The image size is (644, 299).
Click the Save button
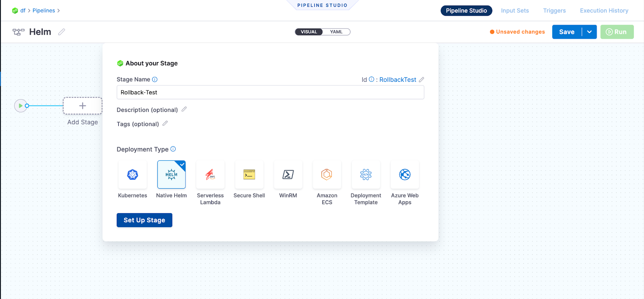click(567, 32)
